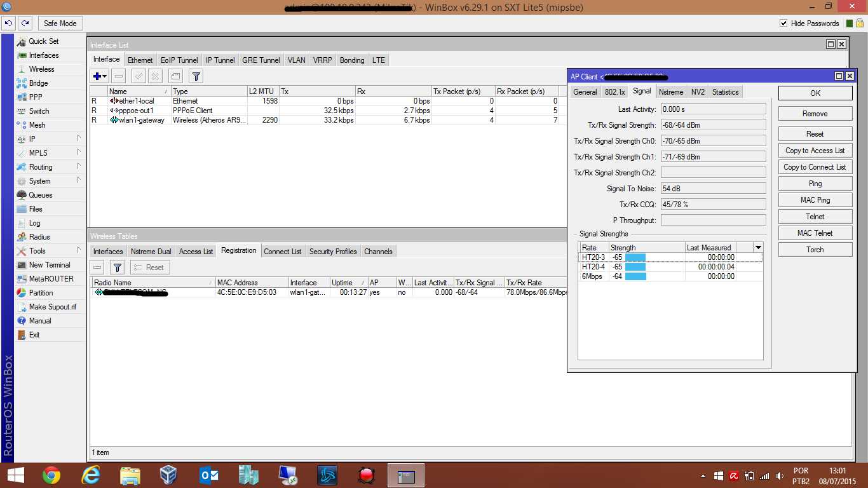The image size is (868, 488).
Task: Click the remove (minus) icon in Wireless Tables
Action: tap(98, 268)
